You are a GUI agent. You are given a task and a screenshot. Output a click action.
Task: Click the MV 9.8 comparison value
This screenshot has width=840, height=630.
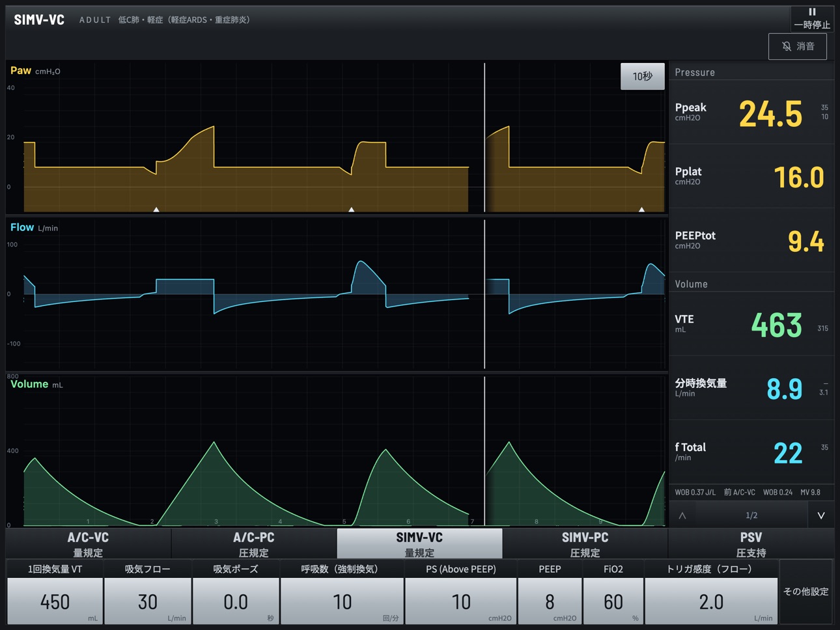[810, 492]
